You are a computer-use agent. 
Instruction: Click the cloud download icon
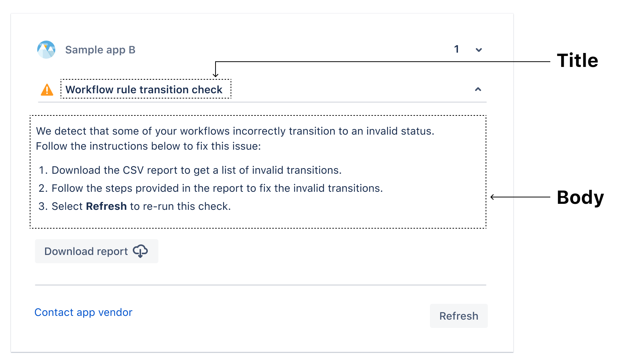coord(140,251)
